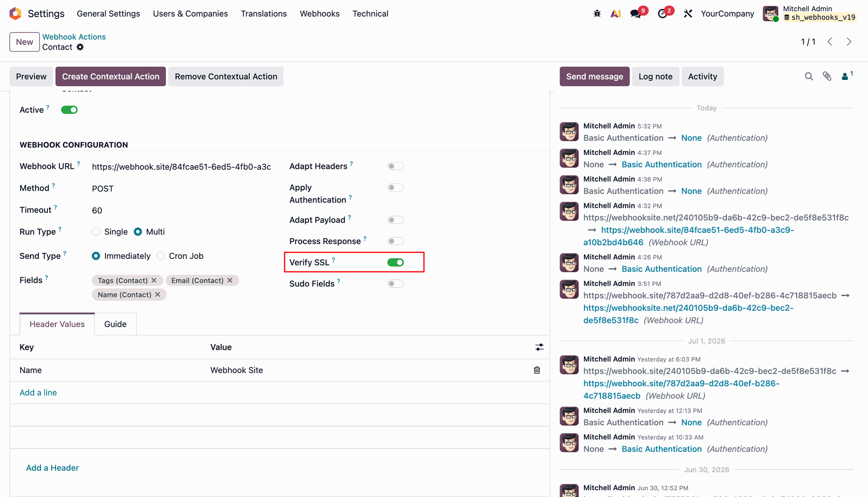
Task: Open the AI assistant icon
Action: (x=615, y=14)
